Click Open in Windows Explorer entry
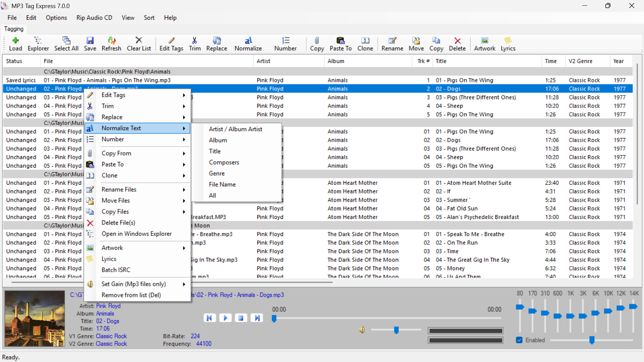This screenshot has width=644, height=362. click(138, 234)
